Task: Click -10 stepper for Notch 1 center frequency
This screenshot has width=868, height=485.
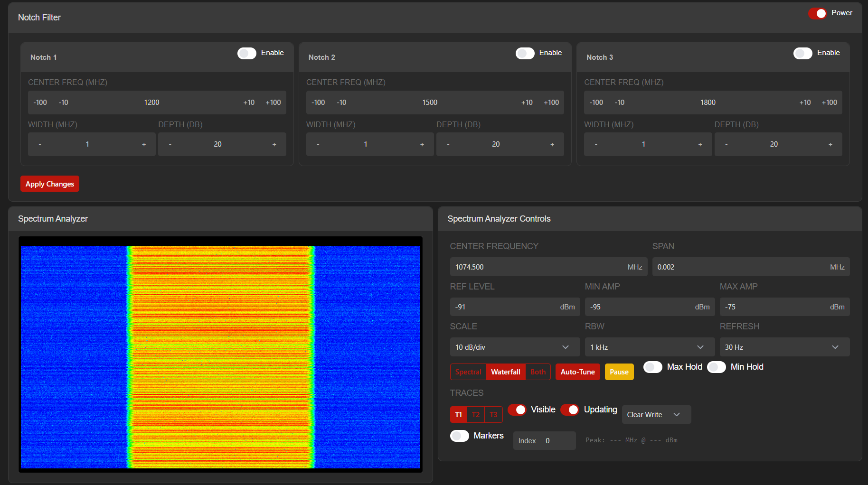Action: [63, 102]
